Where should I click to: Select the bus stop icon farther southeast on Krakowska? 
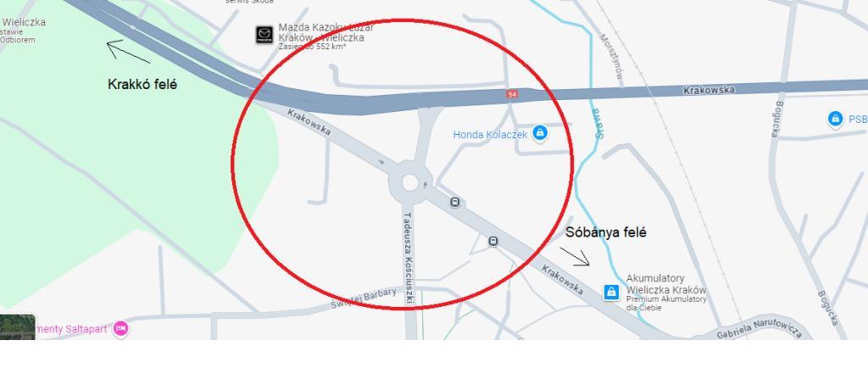[x=493, y=242]
